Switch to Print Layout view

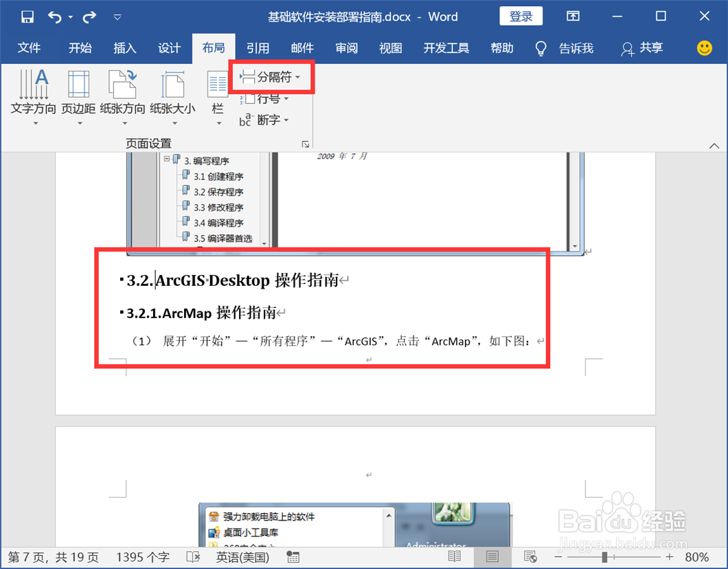tap(492, 557)
